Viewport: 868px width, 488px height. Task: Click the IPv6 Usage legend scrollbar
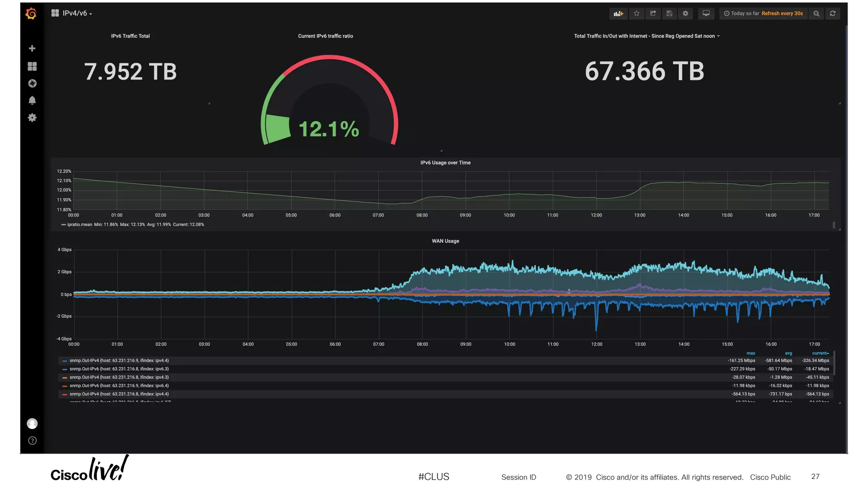[834, 225]
